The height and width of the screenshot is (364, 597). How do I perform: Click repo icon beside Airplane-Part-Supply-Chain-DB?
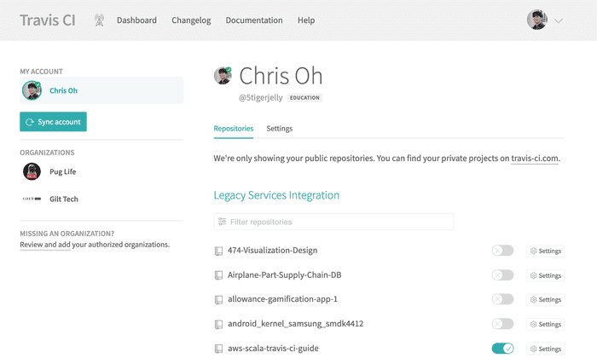[218, 275]
